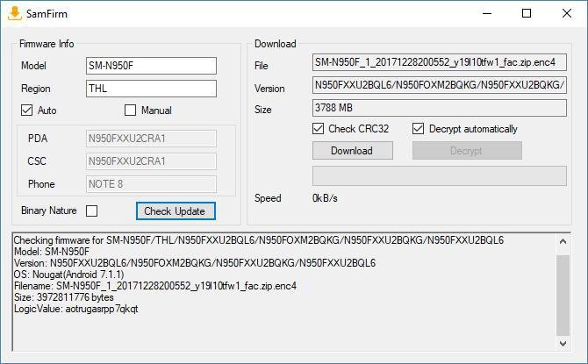Click the log panel scrollbar thumb

[x=563, y=296]
